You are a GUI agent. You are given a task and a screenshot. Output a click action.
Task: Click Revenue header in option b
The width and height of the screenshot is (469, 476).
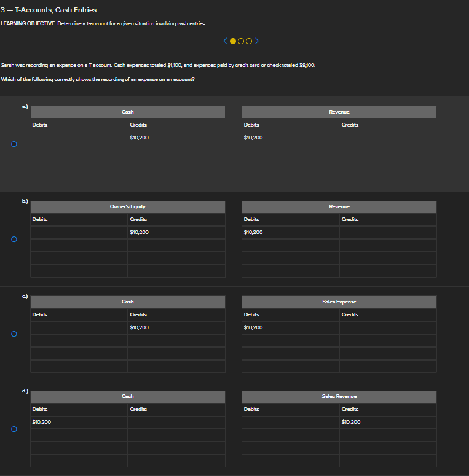pos(339,207)
